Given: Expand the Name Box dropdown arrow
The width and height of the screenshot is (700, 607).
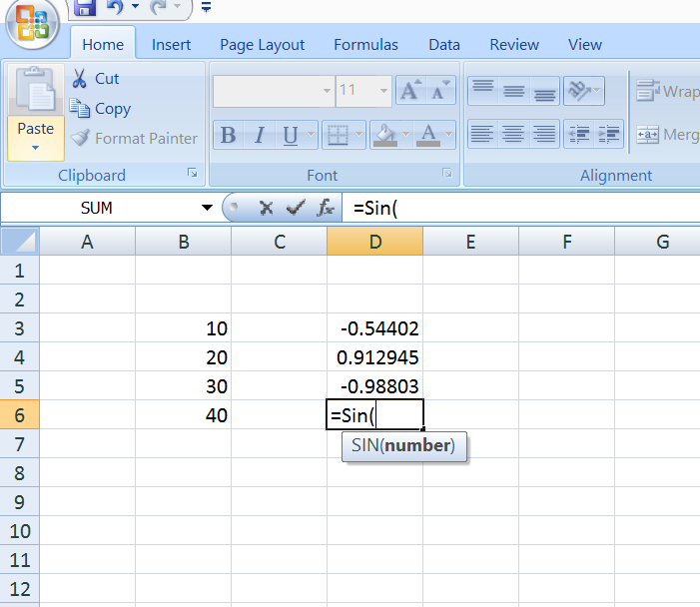Looking at the screenshot, I should (207, 208).
